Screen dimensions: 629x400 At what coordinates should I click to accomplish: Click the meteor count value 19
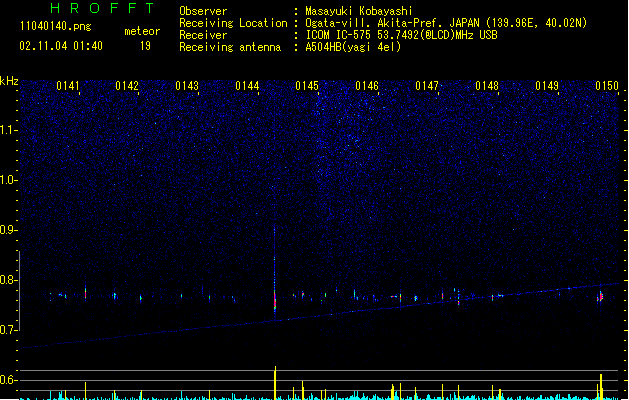(145, 46)
